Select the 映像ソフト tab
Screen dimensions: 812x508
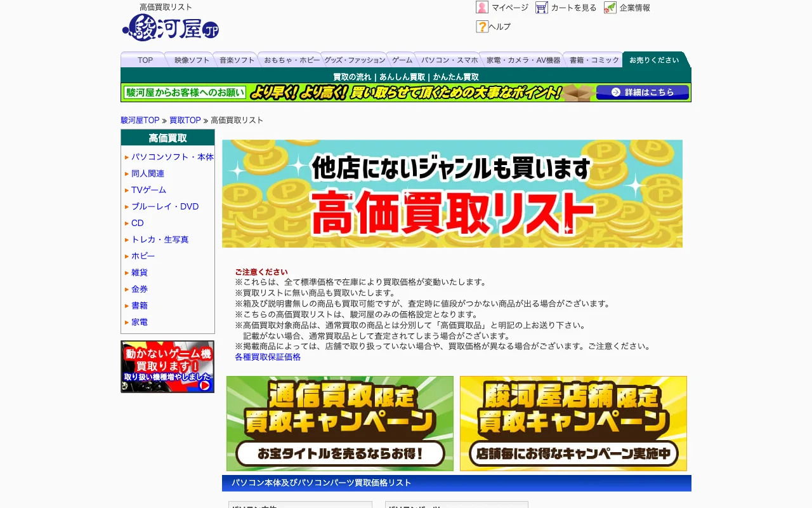(192, 60)
